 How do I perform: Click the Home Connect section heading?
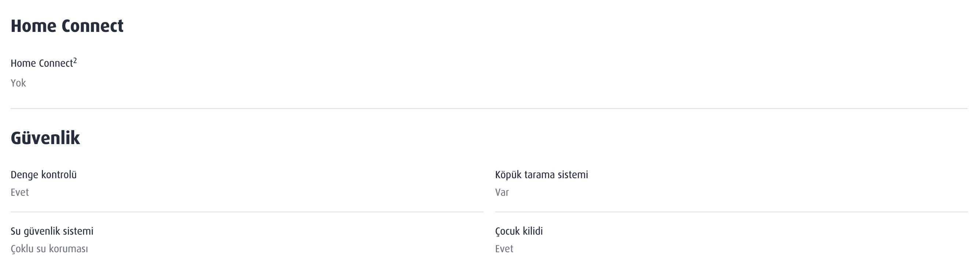point(67,26)
